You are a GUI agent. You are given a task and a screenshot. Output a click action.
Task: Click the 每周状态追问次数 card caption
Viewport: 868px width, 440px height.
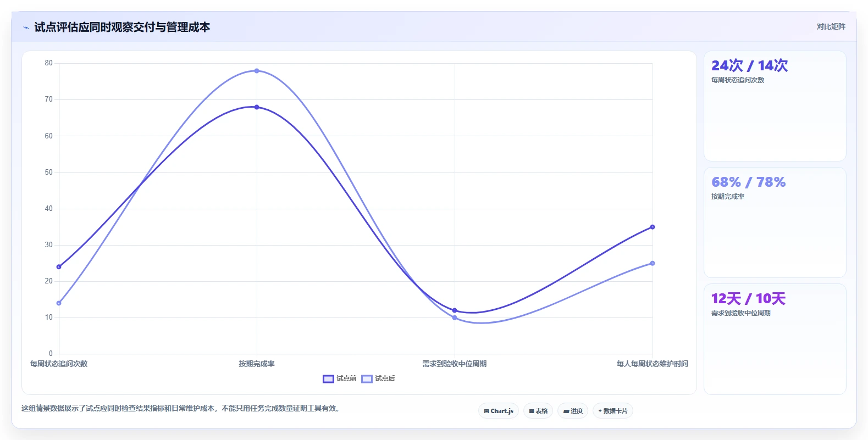[738, 80]
